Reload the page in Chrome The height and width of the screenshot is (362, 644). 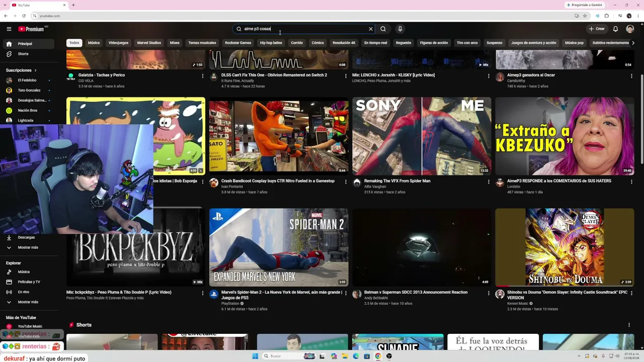23,16
